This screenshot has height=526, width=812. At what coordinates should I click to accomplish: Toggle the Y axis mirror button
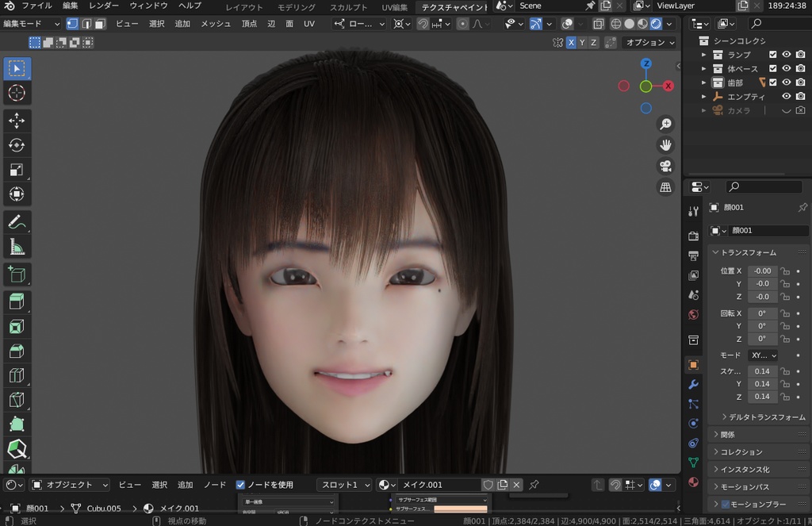(x=582, y=43)
